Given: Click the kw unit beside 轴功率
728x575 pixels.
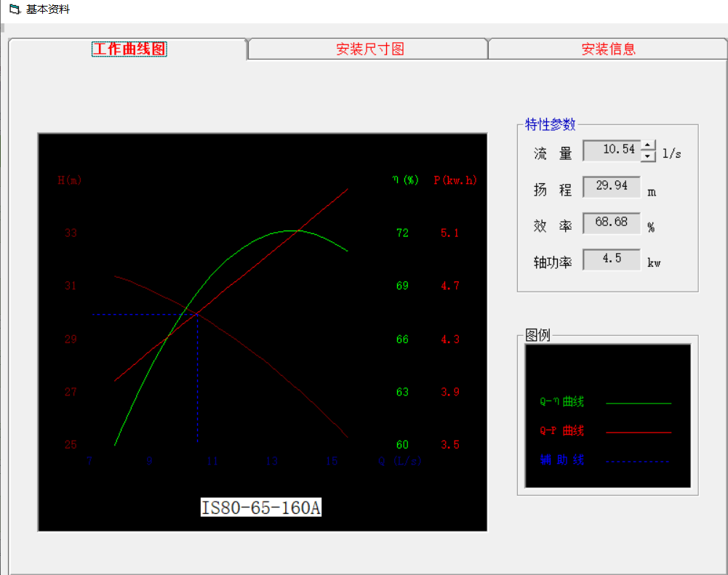Looking at the screenshot, I should pos(654,263).
